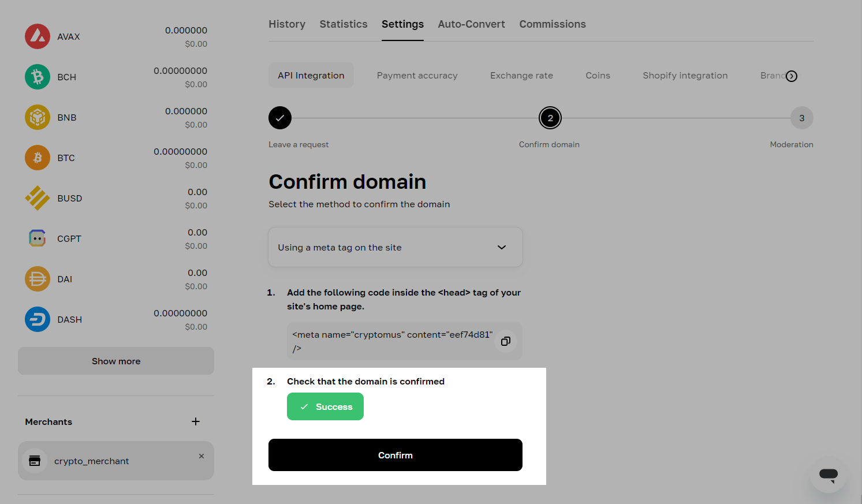Remove crypto_merchant with the x icon
This screenshot has height=504, width=862.
[x=201, y=456]
